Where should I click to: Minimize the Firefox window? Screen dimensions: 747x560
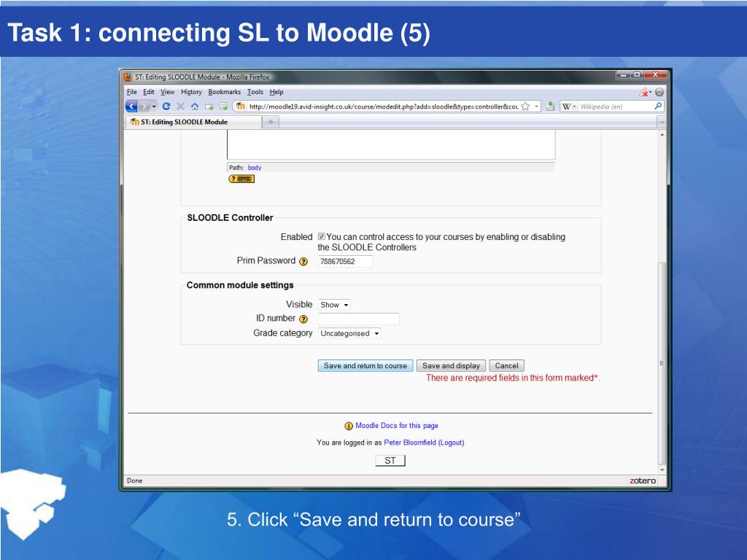tap(623, 75)
